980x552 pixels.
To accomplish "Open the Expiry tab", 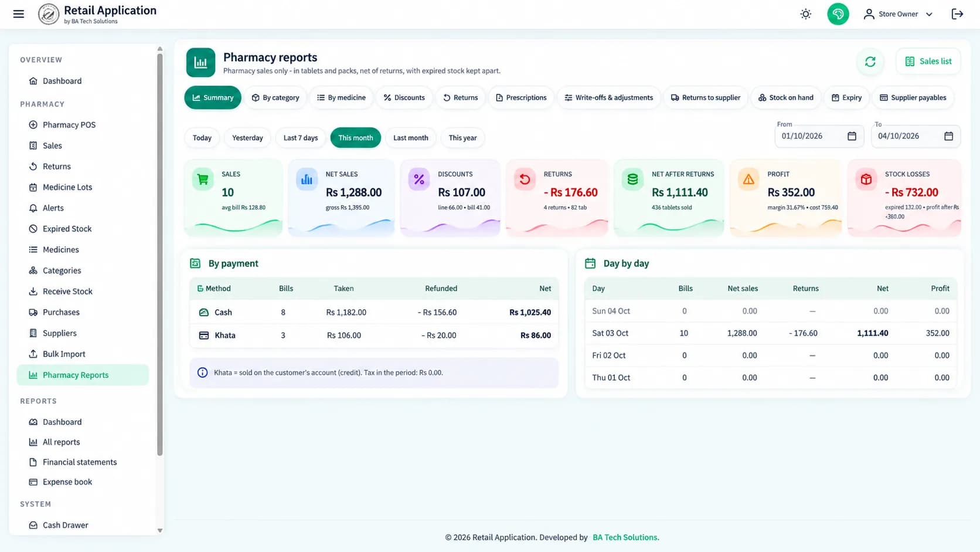I will tap(847, 97).
